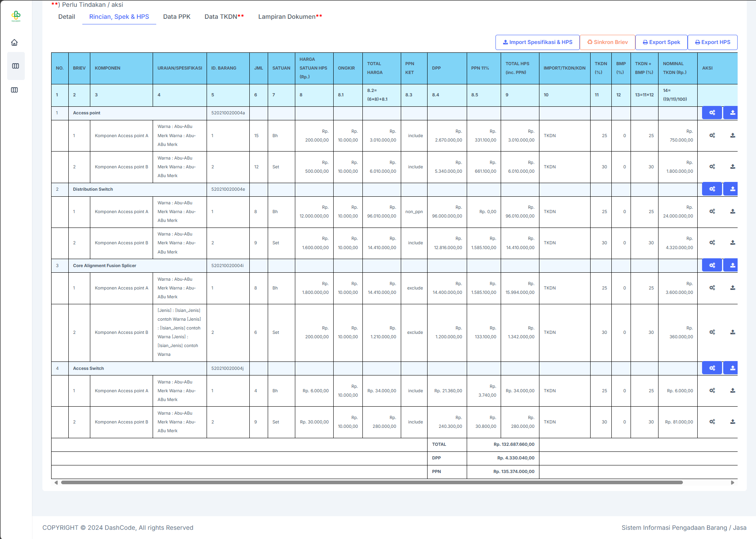Click blue upload button for Distribution Switch row
This screenshot has width=756, height=539.
point(732,189)
